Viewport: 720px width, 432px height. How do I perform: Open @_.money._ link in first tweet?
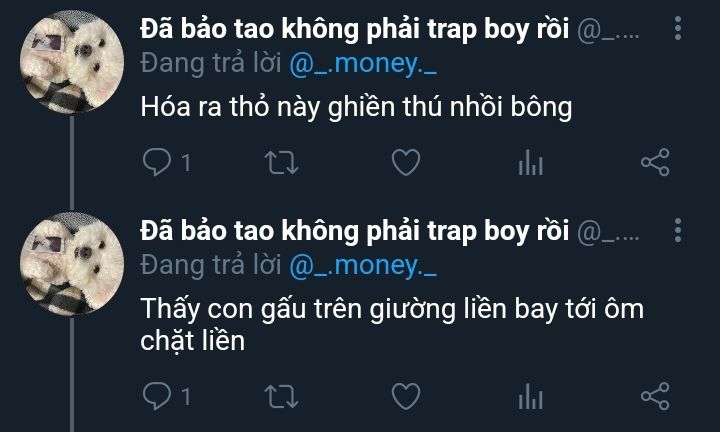click(363, 64)
